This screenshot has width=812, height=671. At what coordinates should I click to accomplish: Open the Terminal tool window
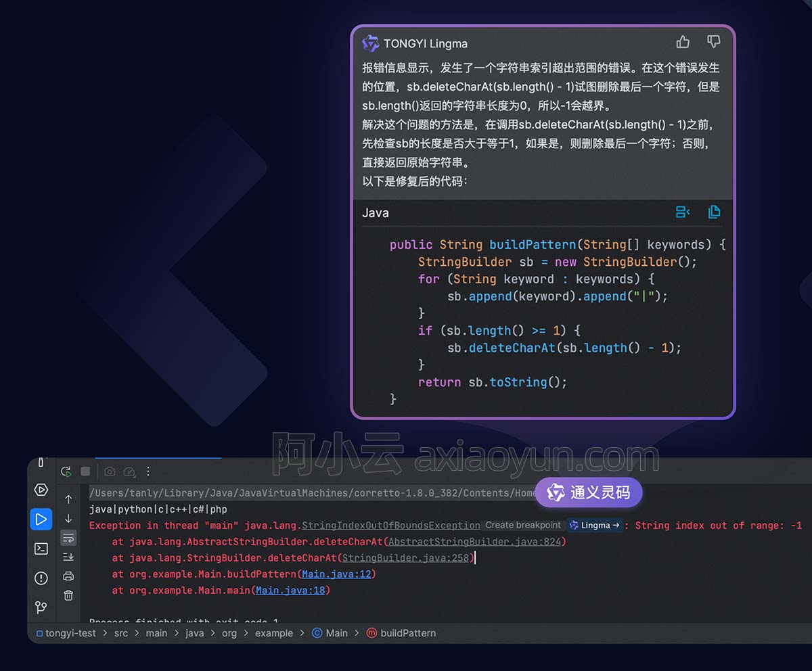click(x=41, y=549)
